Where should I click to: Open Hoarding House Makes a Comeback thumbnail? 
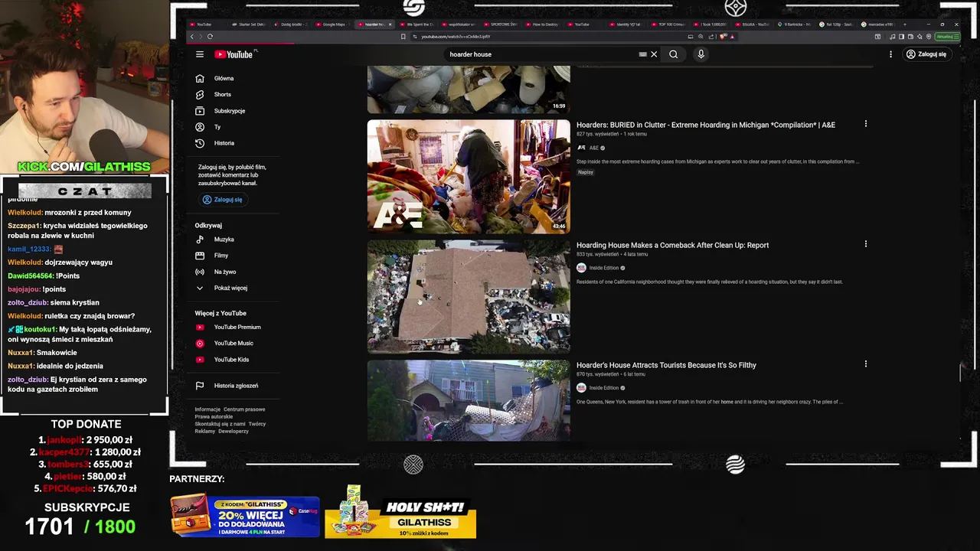pyautogui.click(x=469, y=297)
